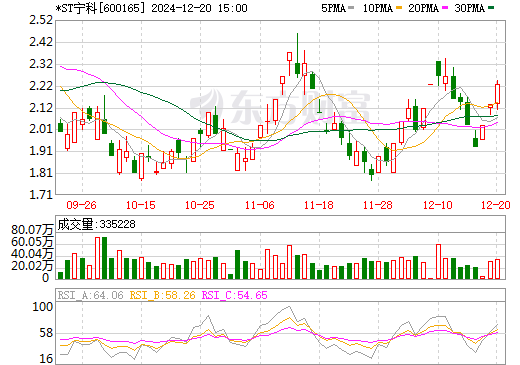Click the tallest green volume bar

(x=104, y=258)
